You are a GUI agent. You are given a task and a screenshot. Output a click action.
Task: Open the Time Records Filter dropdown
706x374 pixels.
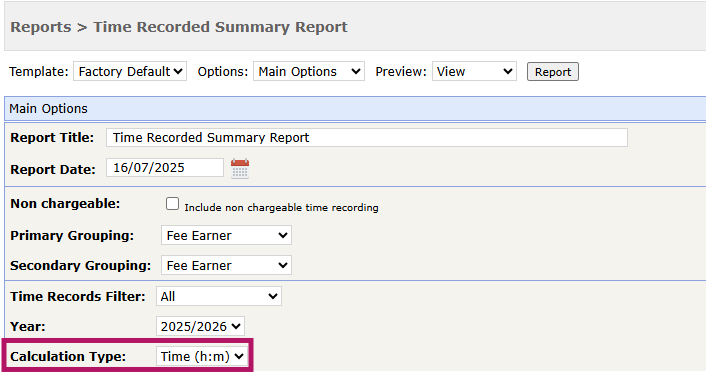point(219,296)
